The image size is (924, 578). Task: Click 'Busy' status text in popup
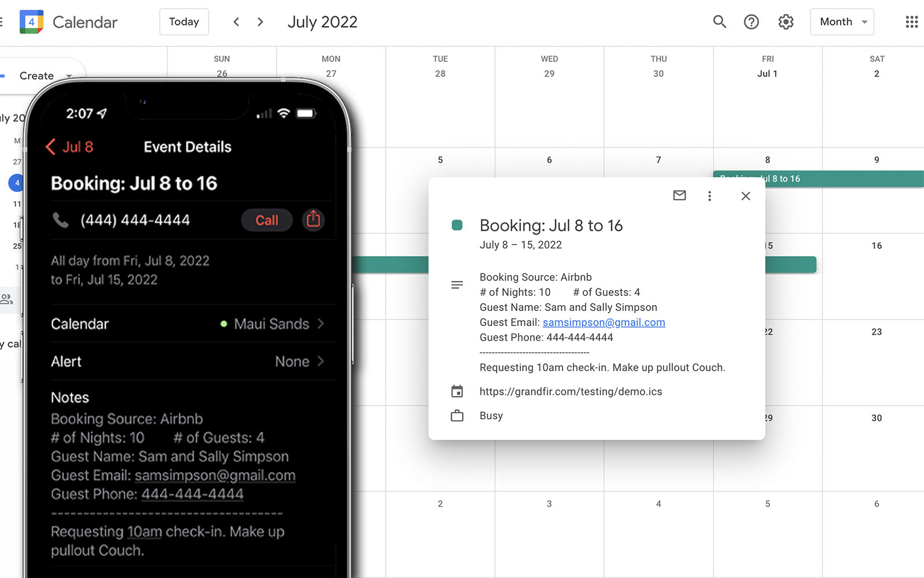[x=491, y=416]
